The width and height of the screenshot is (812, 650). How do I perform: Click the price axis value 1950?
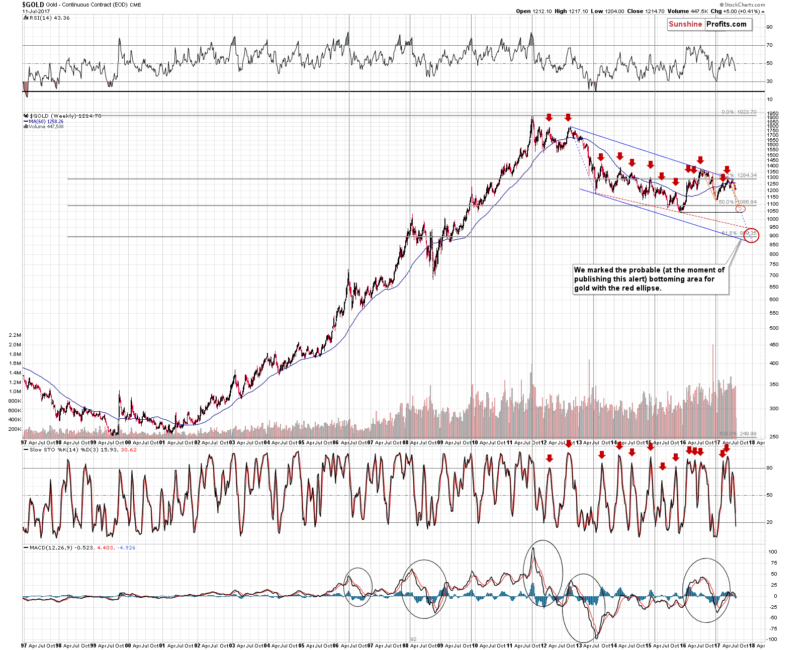click(x=773, y=114)
